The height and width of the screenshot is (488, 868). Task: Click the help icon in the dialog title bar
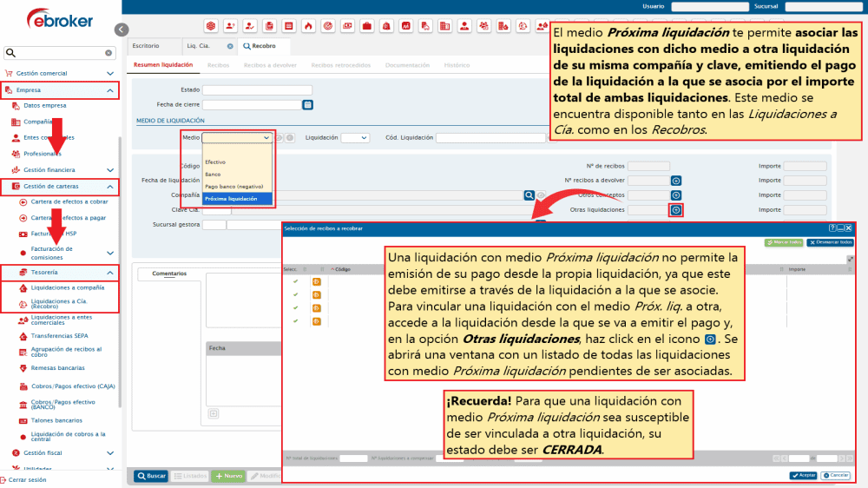pos(832,228)
